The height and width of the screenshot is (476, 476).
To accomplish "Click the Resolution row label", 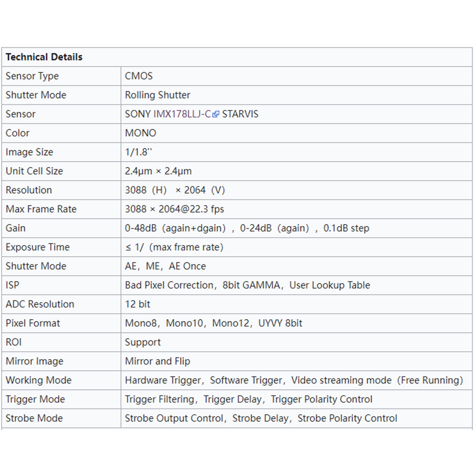I will pyautogui.click(x=29, y=190).
